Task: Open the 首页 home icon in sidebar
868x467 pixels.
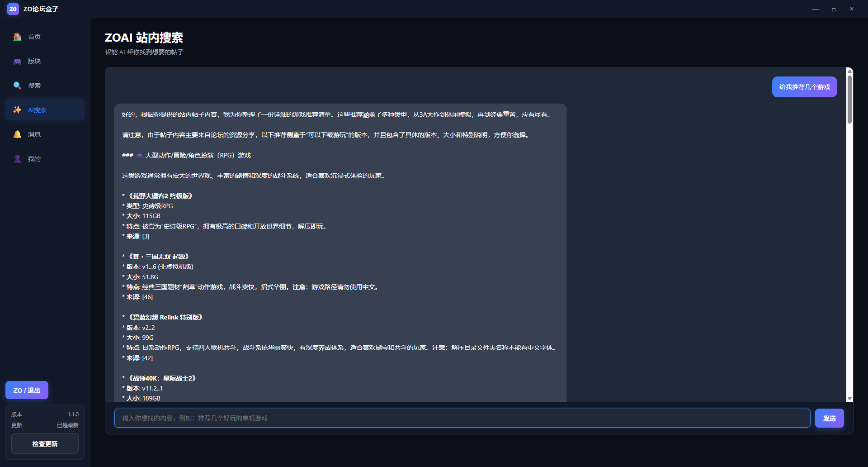Action: click(17, 37)
